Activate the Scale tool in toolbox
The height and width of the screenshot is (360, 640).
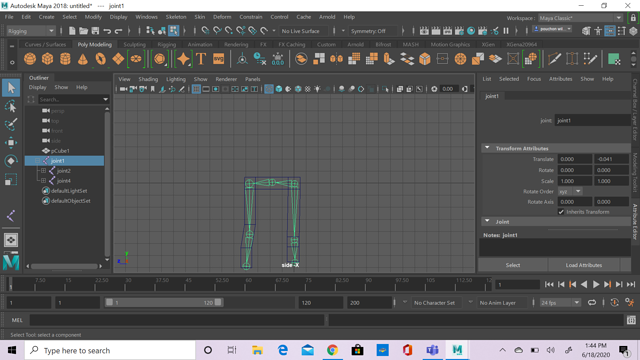pyautogui.click(x=11, y=179)
